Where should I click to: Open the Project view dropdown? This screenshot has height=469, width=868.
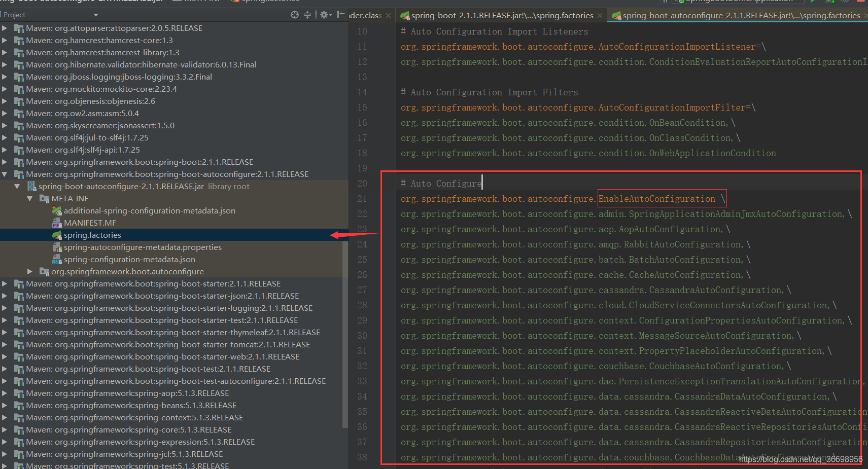[x=96, y=15]
